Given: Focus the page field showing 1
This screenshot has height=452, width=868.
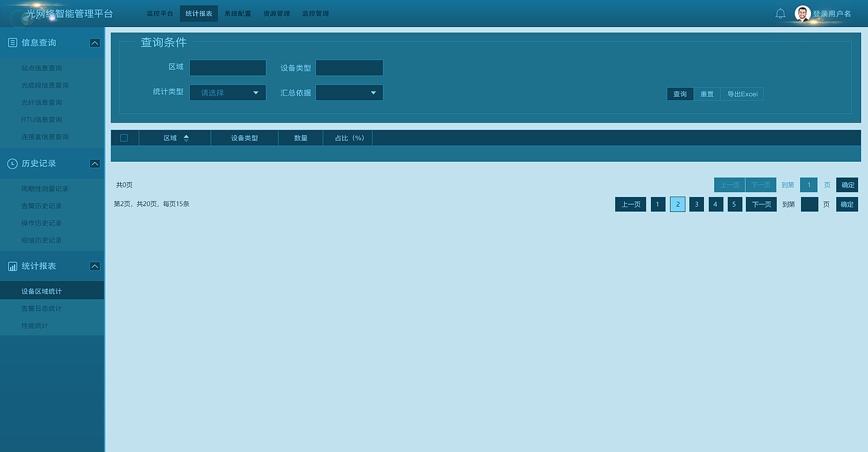Looking at the screenshot, I should tap(809, 185).
